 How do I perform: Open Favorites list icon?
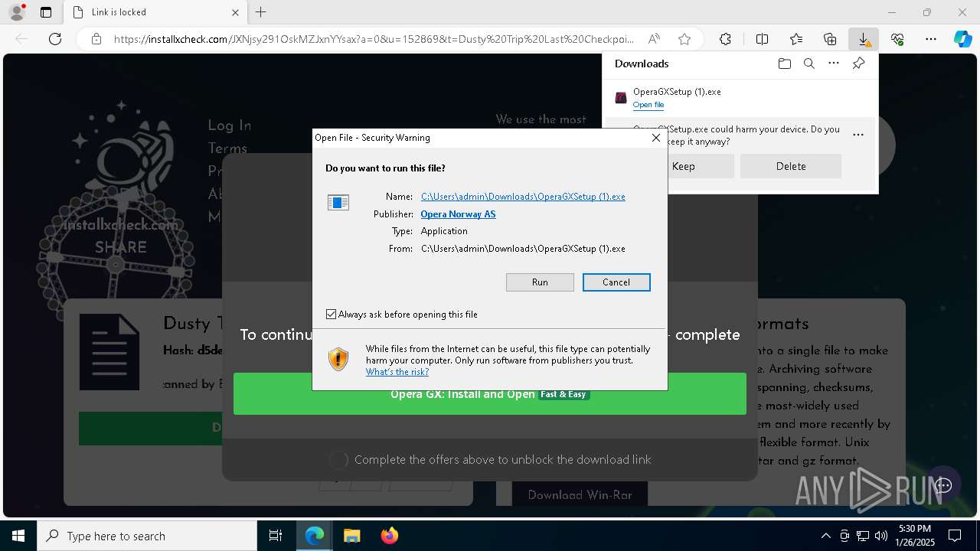[x=796, y=39]
